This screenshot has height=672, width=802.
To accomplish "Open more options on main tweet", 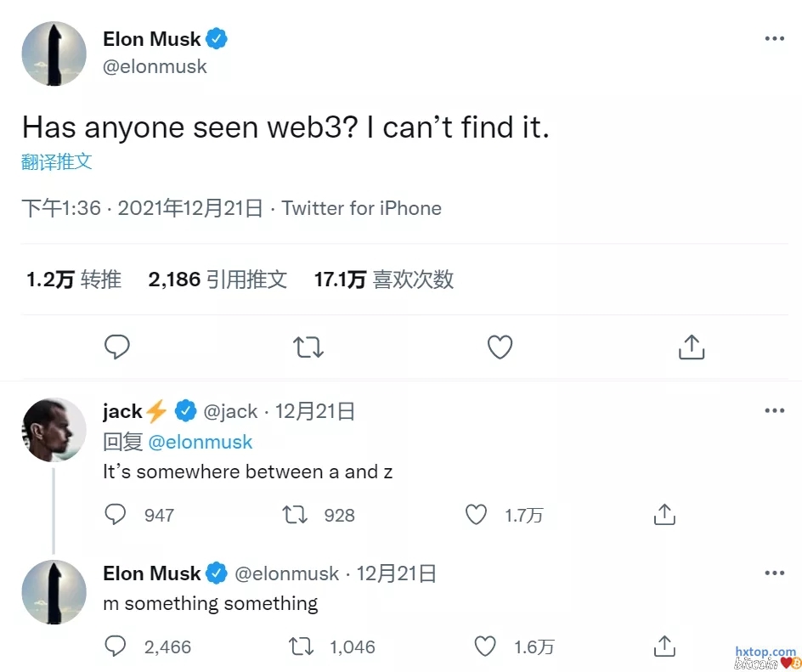I will coord(774,39).
